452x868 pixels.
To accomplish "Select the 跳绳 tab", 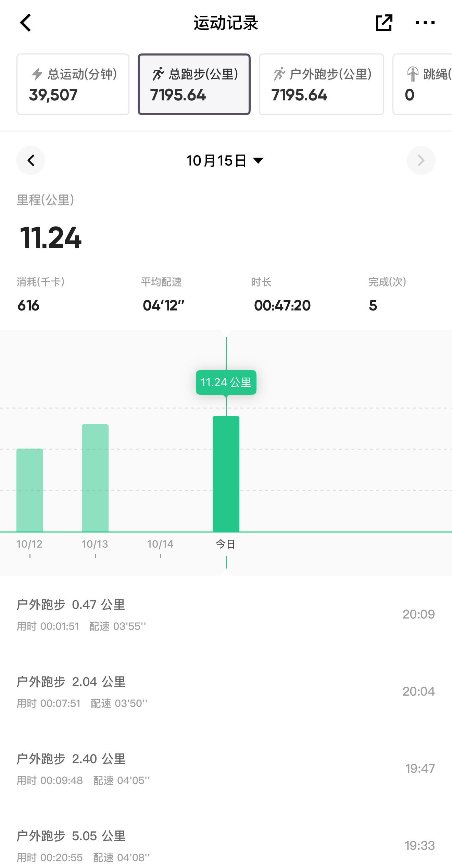I will 423,84.
